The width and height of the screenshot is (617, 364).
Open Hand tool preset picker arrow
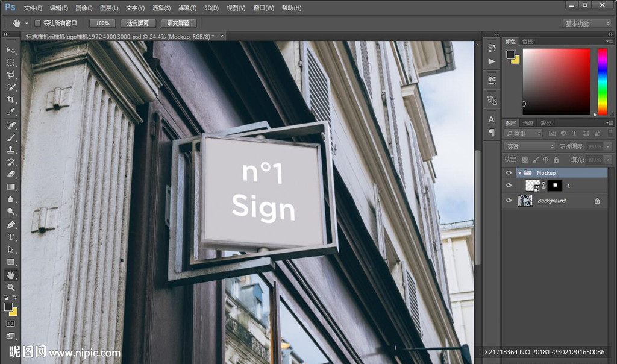pos(27,24)
